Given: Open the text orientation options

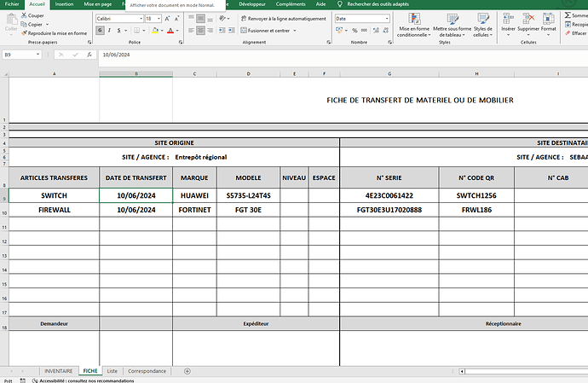Looking at the screenshot, I should click(x=224, y=19).
